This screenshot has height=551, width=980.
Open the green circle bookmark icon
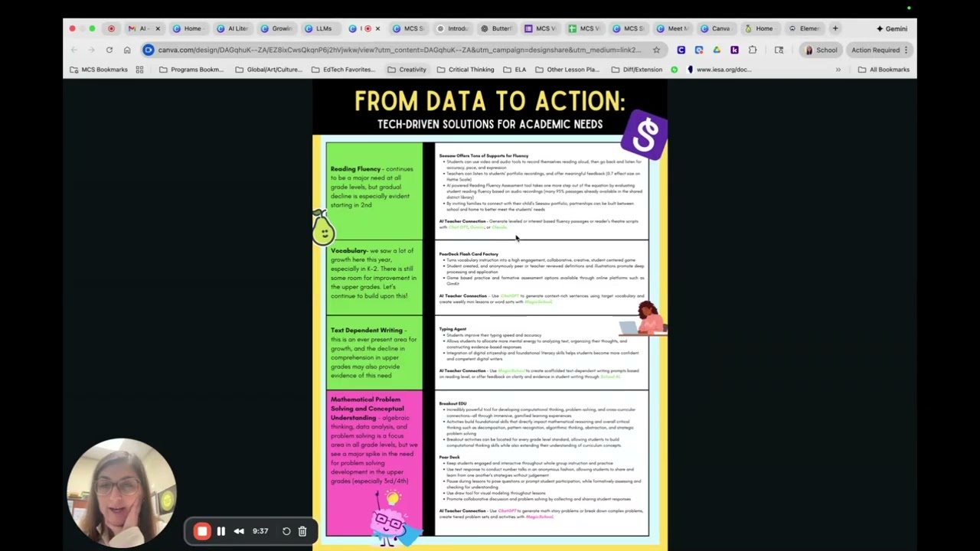tap(675, 70)
